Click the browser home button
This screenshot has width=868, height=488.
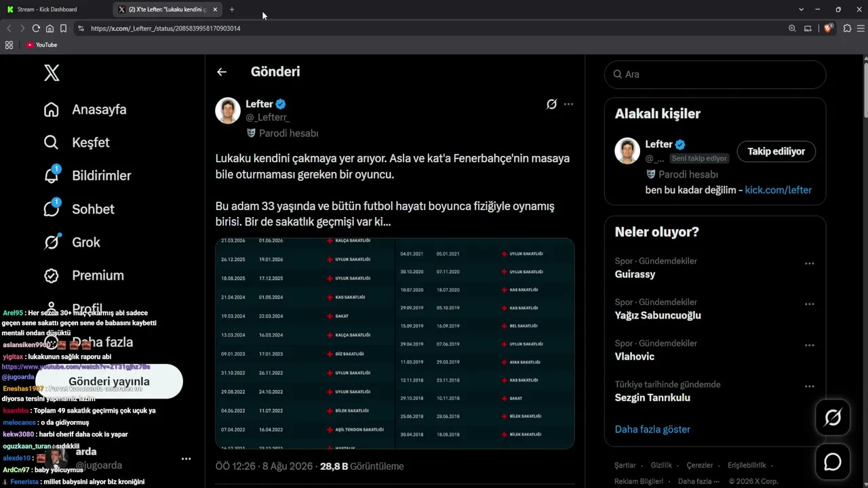click(50, 28)
